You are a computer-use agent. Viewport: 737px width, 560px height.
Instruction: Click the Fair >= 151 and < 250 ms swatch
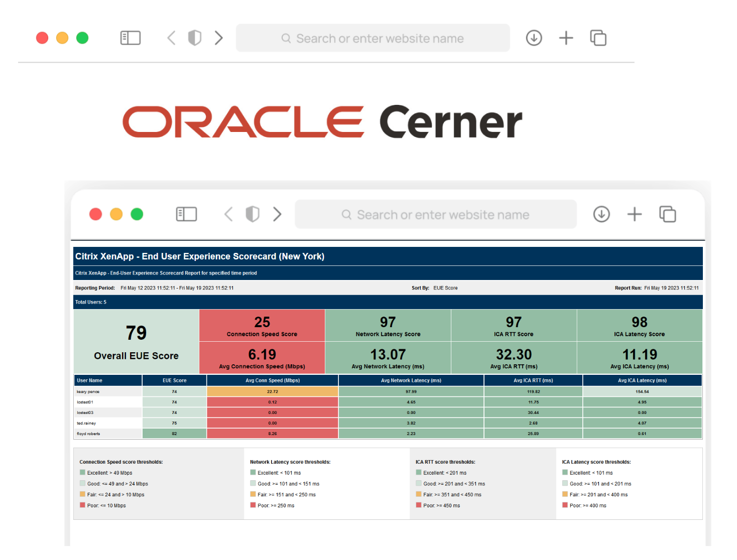coord(253,494)
